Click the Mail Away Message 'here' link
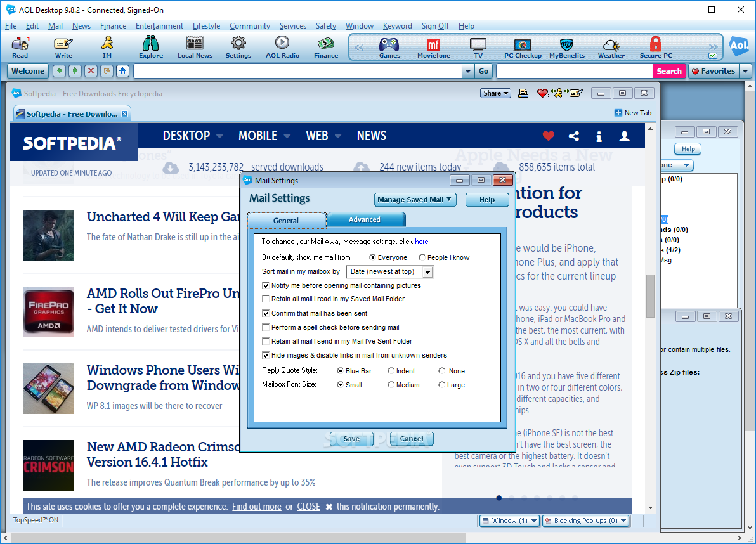756x544 pixels. coord(421,242)
